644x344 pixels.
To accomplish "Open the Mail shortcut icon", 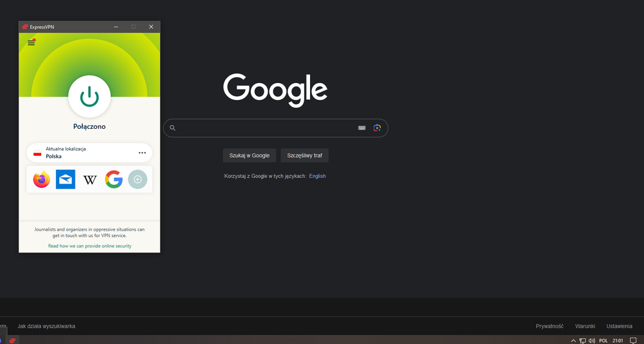I will pyautogui.click(x=66, y=180).
